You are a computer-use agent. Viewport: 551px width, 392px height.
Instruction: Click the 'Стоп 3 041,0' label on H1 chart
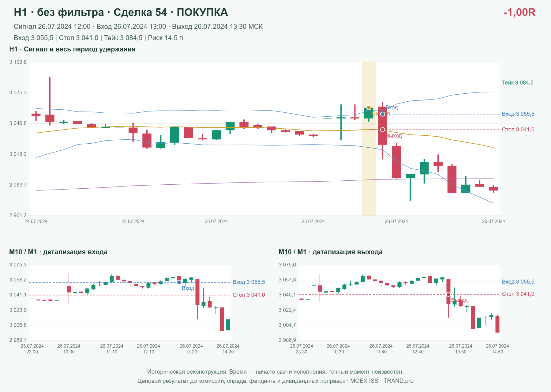point(518,130)
